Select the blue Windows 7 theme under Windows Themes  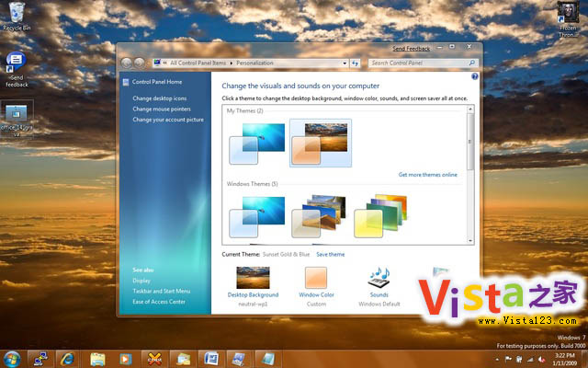(x=257, y=217)
